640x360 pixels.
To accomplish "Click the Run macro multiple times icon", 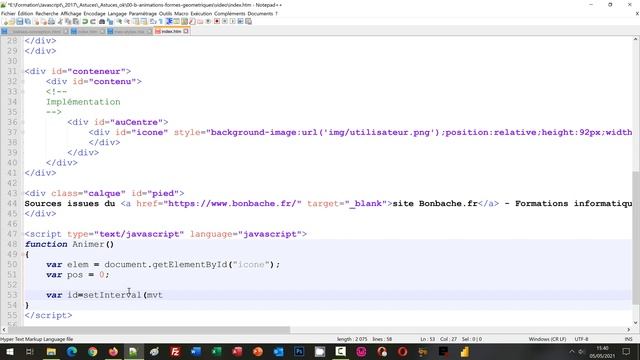I will pyautogui.click(x=240, y=21).
